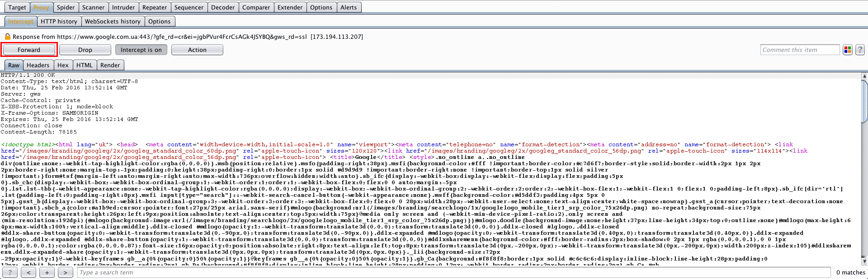The height and width of the screenshot is (279, 868).
Task: Forward the intercepted response
Action: [29, 50]
